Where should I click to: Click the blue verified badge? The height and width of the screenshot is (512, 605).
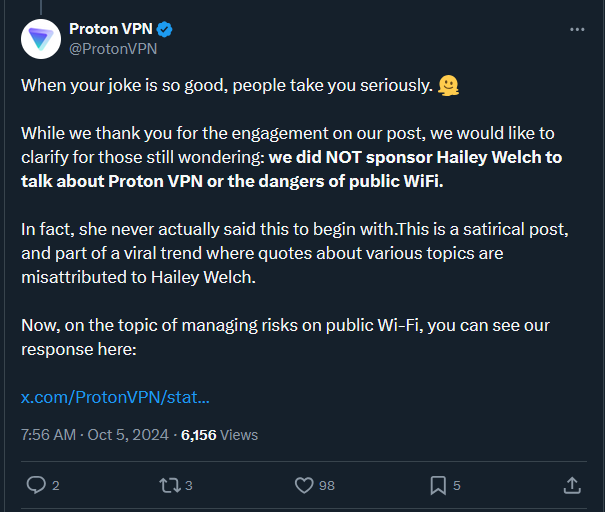[x=165, y=29]
